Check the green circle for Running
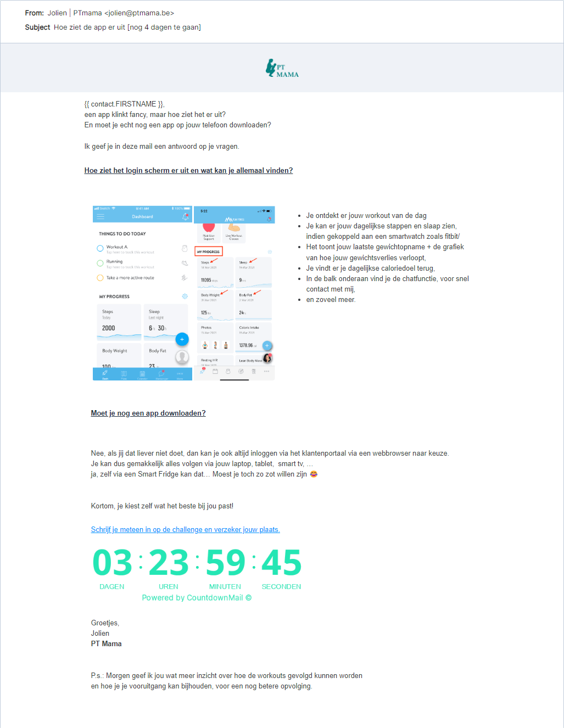Screen dimensions: 564x728 [x=100, y=263]
